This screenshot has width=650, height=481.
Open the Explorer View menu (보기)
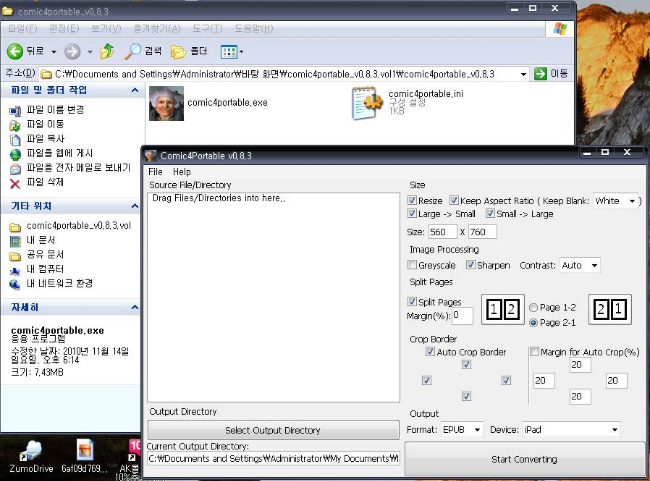[x=106, y=29]
